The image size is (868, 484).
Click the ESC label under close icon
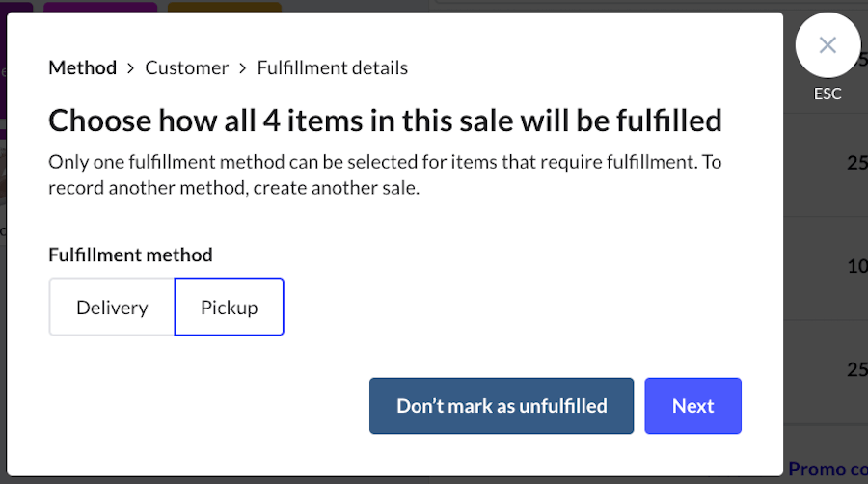point(827,94)
